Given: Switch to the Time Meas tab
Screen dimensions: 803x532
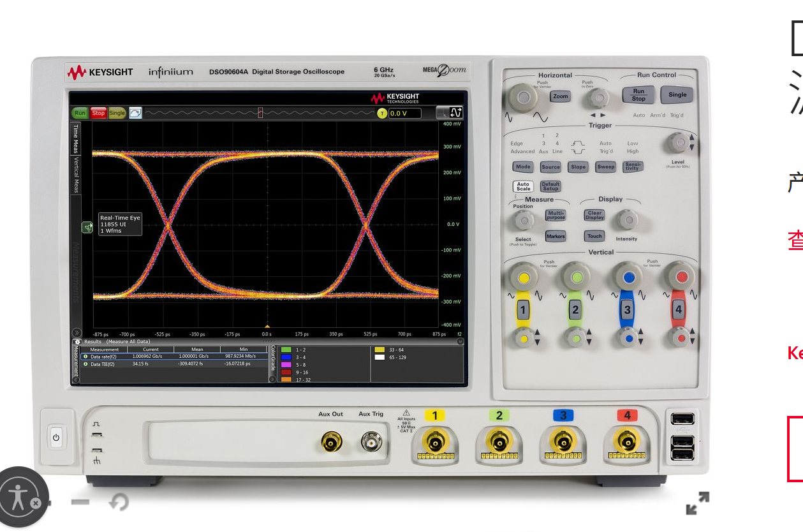Looking at the screenshot, I should click(75, 139).
